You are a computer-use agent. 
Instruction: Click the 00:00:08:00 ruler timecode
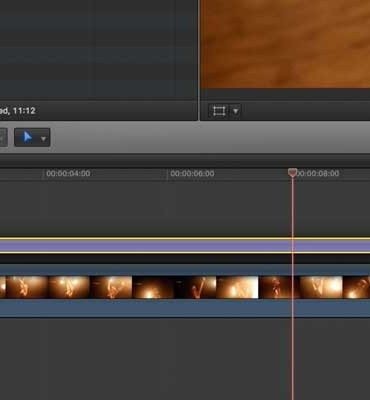point(318,173)
